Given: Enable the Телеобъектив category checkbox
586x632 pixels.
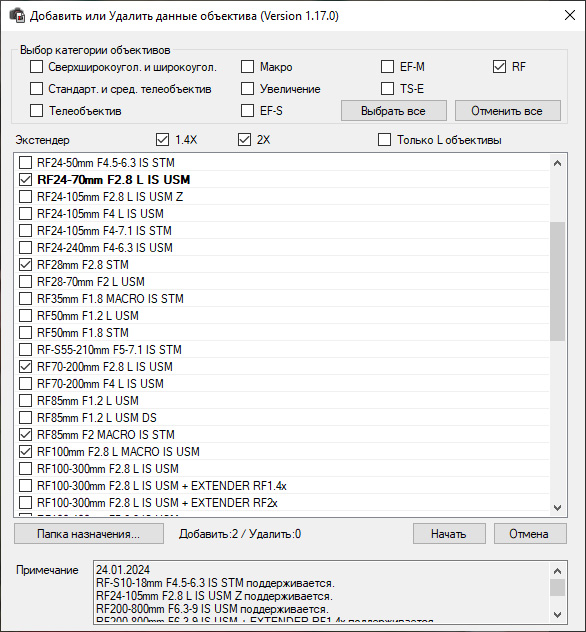Looking at the screenshot, I should tap(36, 110).
